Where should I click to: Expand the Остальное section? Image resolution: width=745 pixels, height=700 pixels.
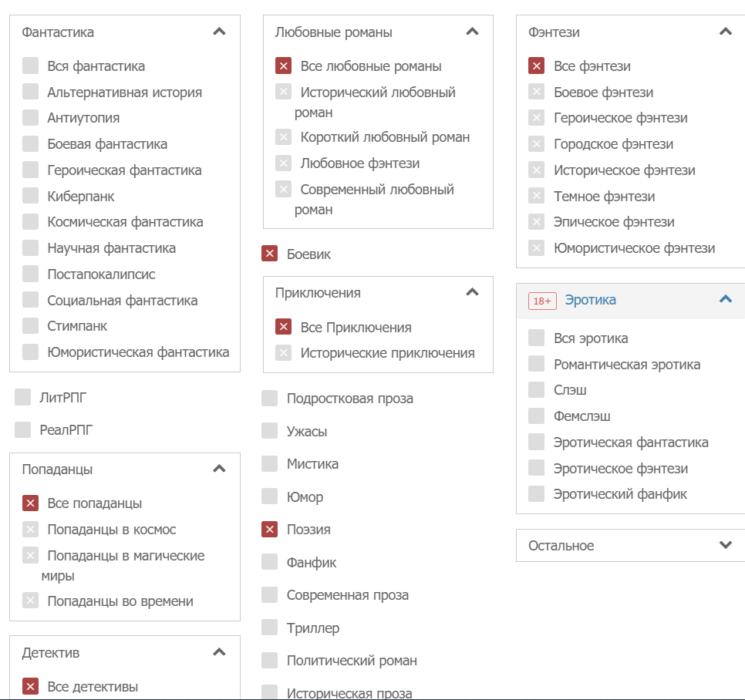(x=725, y=545)
